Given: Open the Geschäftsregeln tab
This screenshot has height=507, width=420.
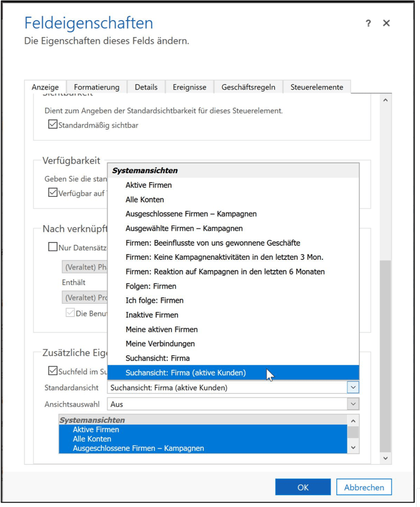Looking at the screenshot, I should click(248, 87).
